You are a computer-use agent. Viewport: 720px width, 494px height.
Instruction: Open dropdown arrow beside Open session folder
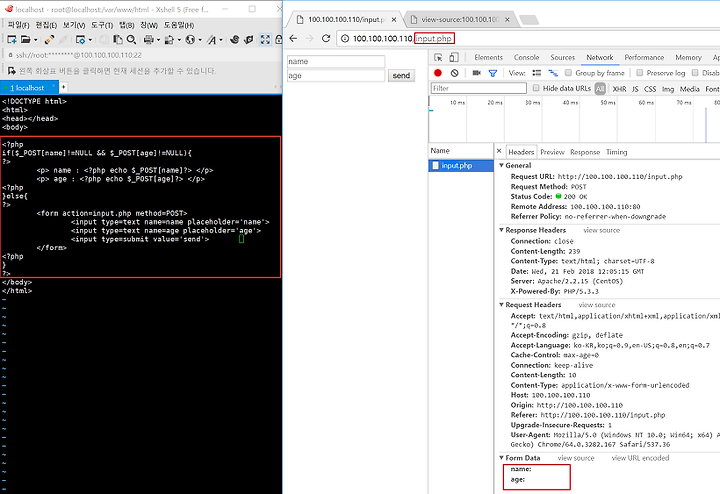[x=35, y=40]
